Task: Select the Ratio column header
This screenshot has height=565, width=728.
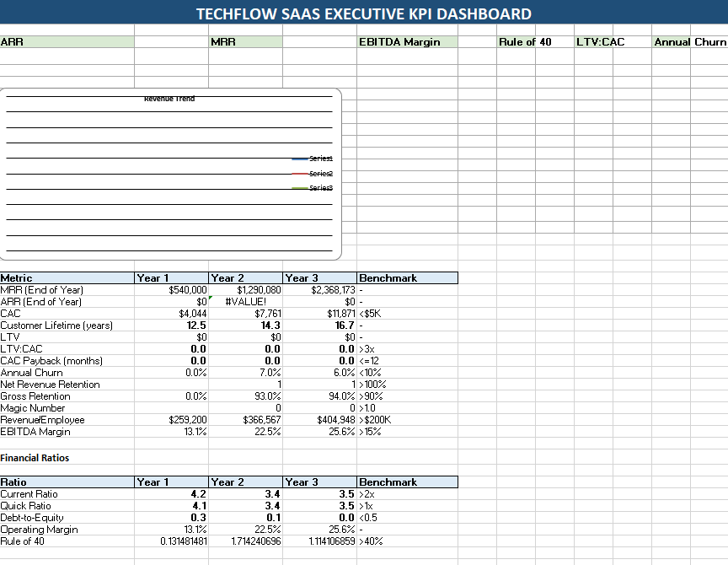Action: click(x=67, y=482)
